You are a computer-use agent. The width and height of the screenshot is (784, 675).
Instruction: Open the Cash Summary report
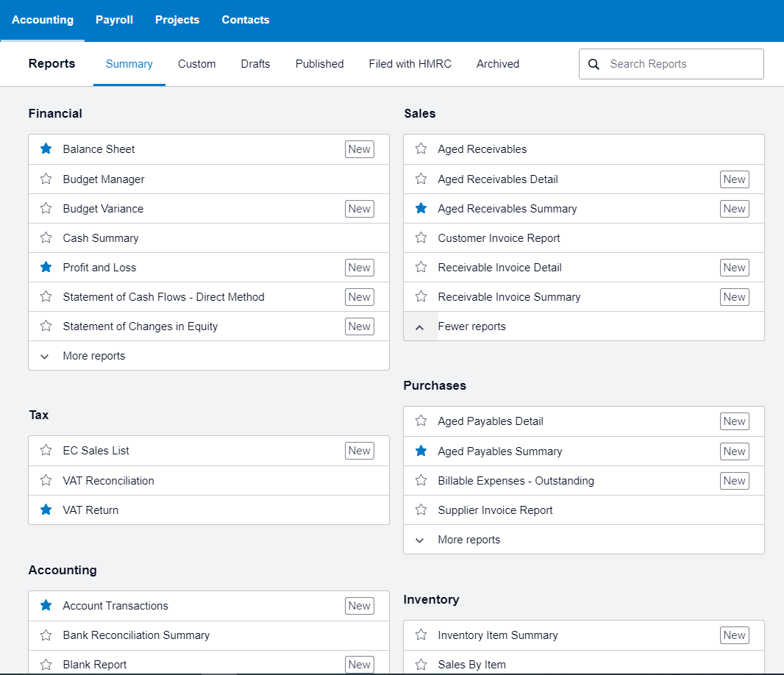(101, 238)
